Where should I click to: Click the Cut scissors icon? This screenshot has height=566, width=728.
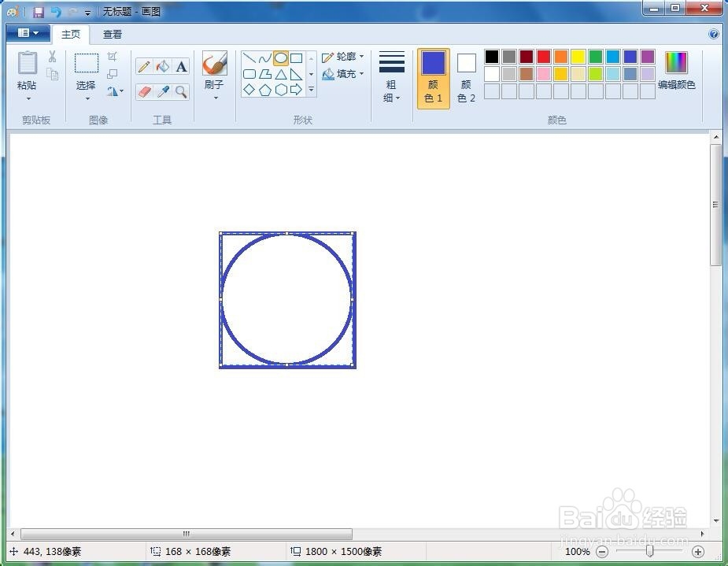[x=52, y=57]
